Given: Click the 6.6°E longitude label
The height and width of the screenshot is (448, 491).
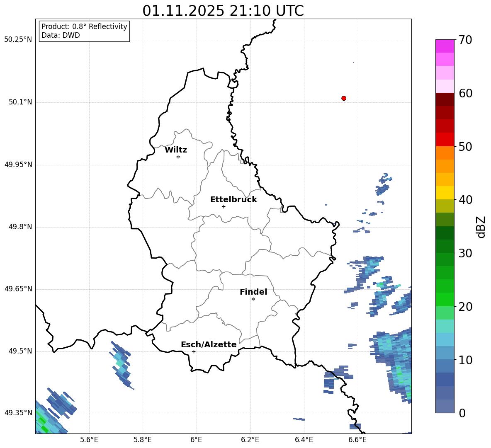Looking at the screenshot, I should (x=357, y=440).
